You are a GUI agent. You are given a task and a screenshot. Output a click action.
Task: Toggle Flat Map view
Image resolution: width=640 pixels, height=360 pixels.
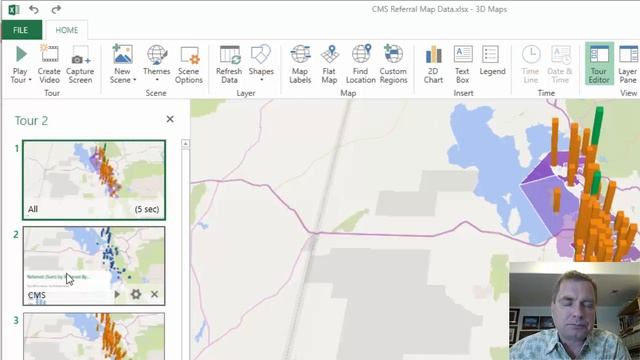pos(329,64)
